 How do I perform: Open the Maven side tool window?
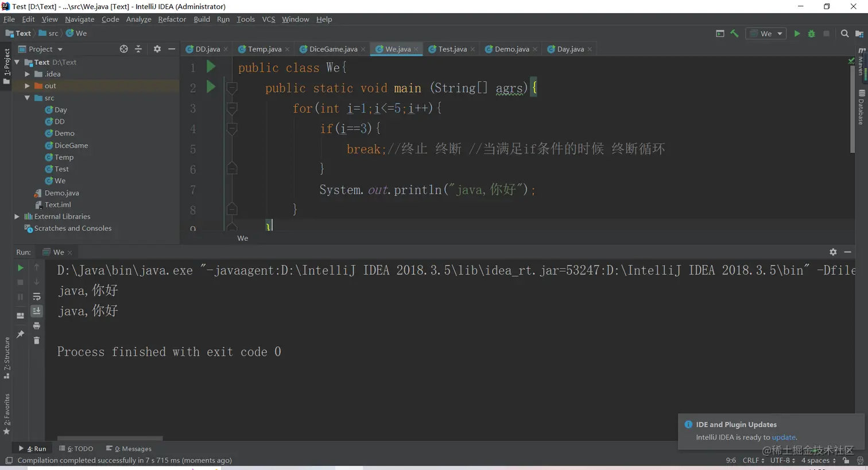(861, 62)
